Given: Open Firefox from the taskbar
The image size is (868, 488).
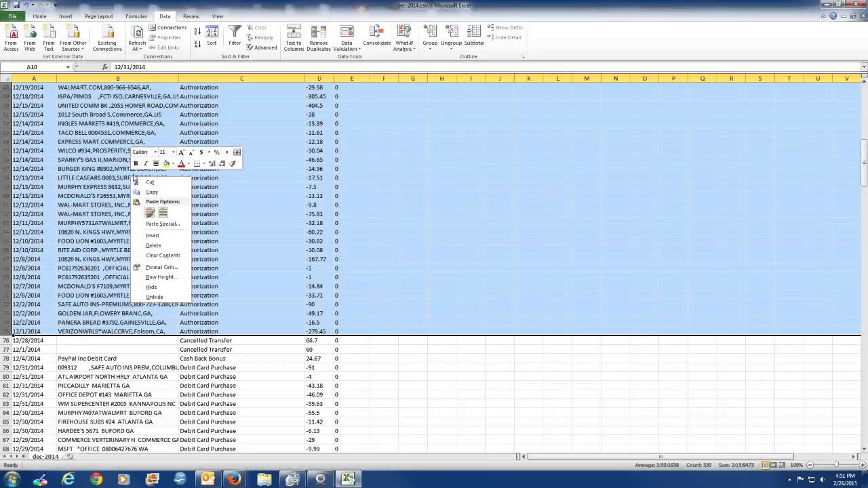Looking at the screenshot, I should pyautogui.click(x=234, y=479).
